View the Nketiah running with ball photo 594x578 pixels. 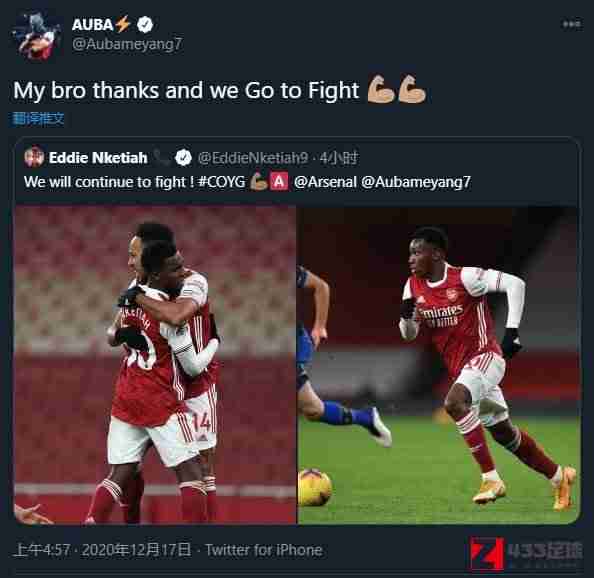point(439,365)
